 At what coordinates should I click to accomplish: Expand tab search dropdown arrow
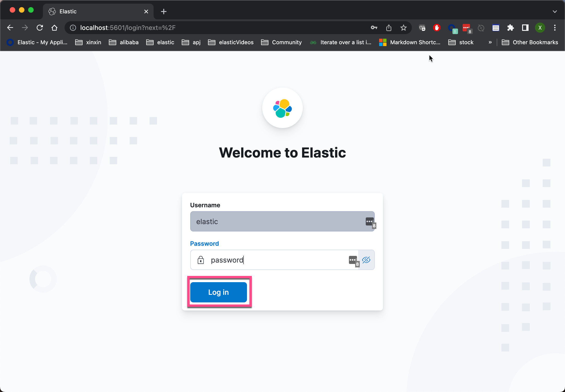click(x=555, y=12)
